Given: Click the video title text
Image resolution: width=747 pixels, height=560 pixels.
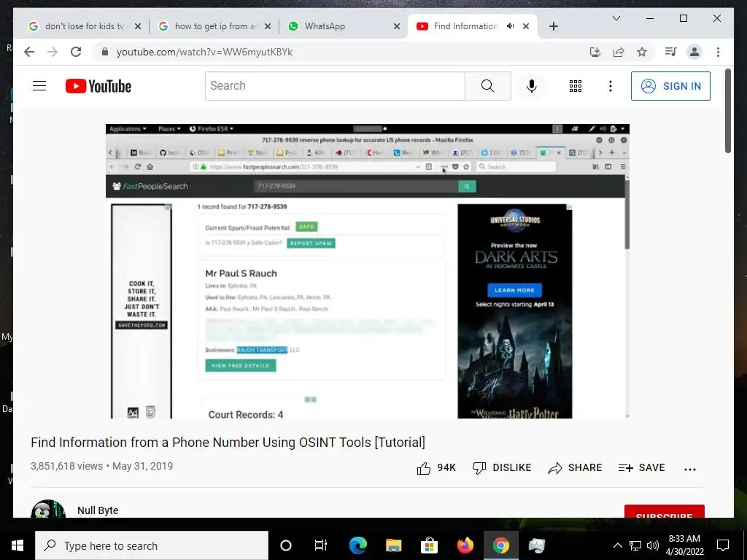Looking at the screenshot, I should point(228,443).
